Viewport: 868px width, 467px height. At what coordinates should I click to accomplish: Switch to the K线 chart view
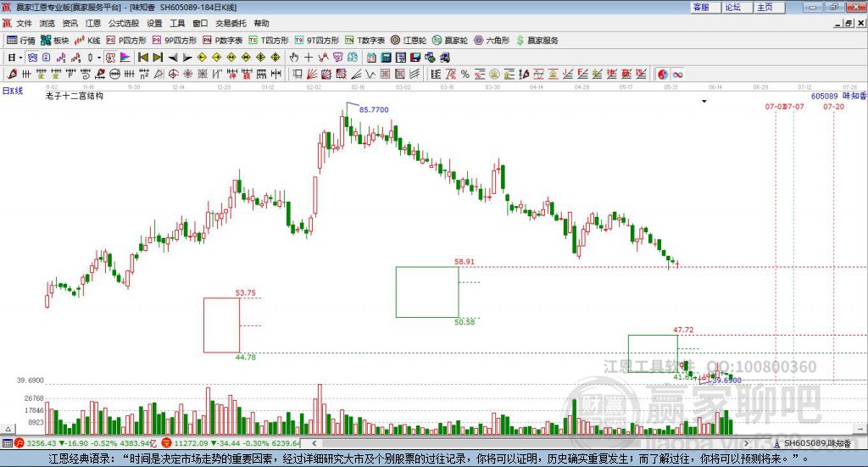pos(87,41)
